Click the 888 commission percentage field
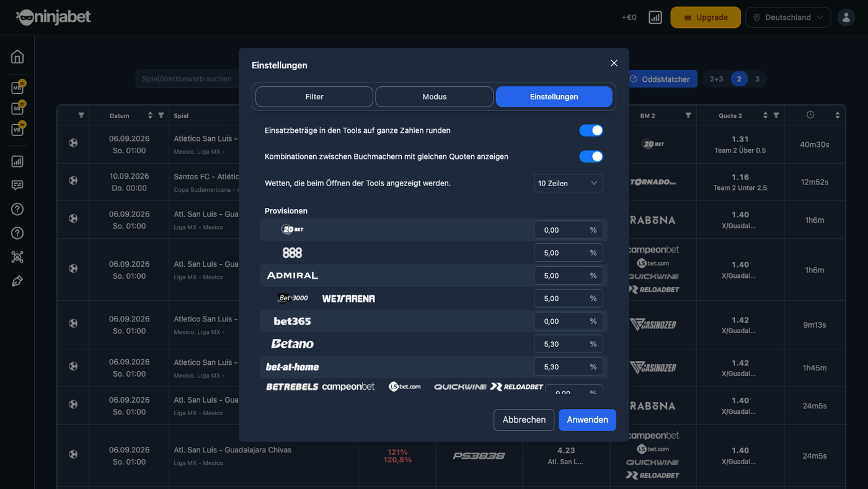 pyautogui.click(x=568, y=253)
